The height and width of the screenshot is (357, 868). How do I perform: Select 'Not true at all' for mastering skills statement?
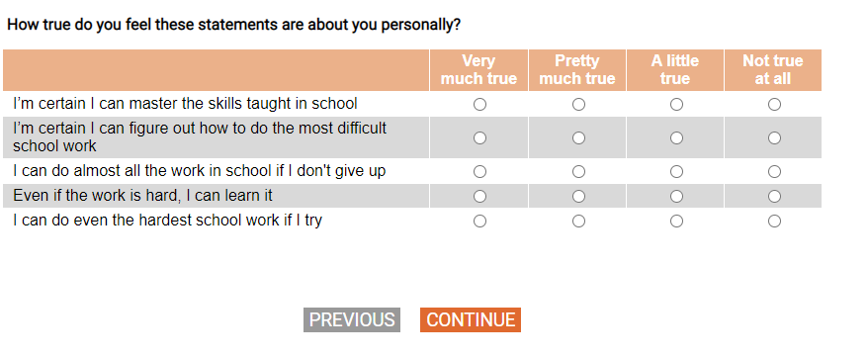pos(774,104)
